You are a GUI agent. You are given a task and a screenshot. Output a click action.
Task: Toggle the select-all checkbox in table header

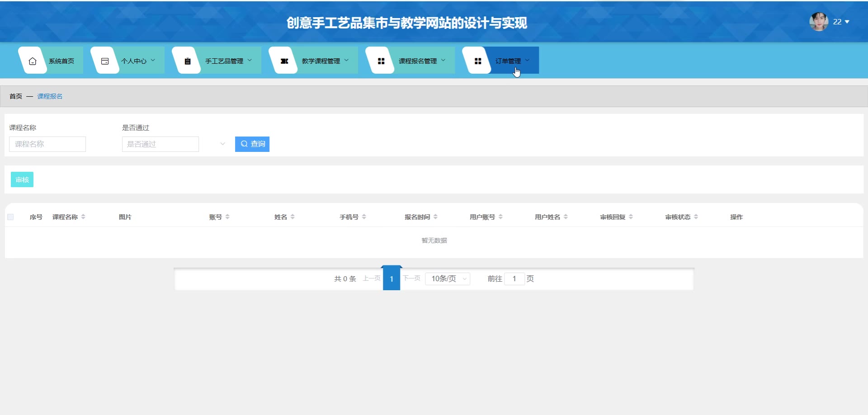[10, 217]
